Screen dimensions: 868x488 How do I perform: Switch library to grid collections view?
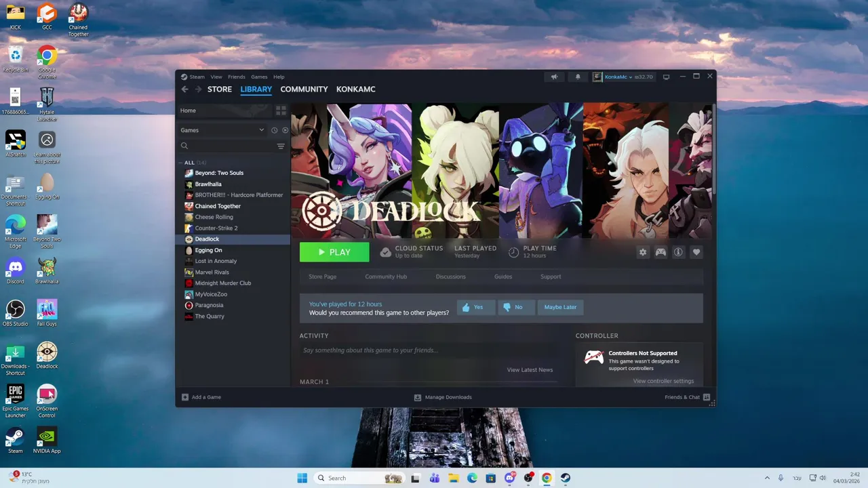click(x=281, y=110)
